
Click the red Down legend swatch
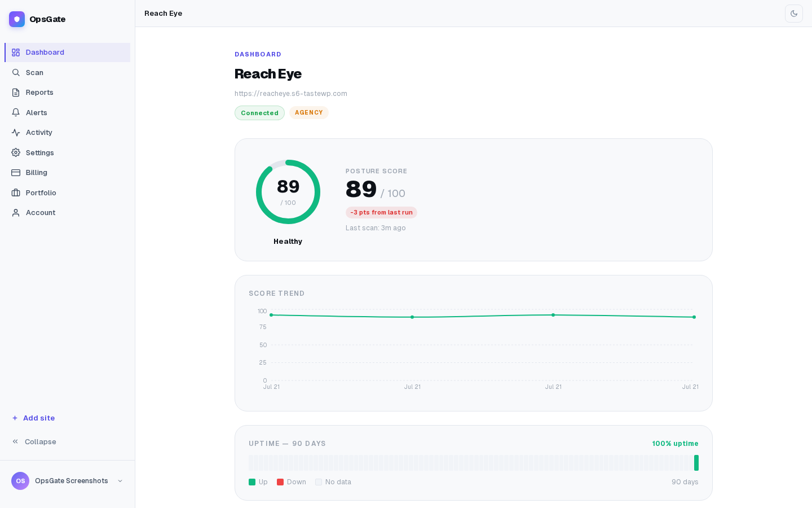coord(280,482)
